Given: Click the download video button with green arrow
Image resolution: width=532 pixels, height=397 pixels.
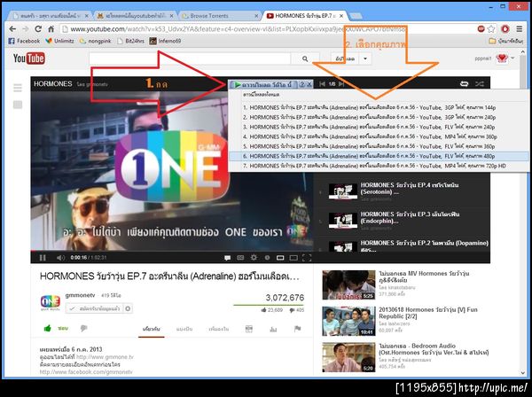Looking at the screenshot, I should pos(263,84).
